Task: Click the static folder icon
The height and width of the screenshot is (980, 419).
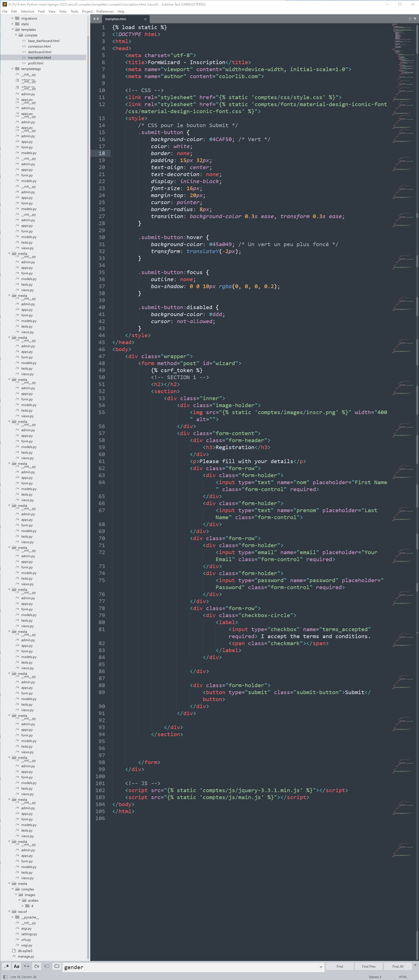Action: 17,24
